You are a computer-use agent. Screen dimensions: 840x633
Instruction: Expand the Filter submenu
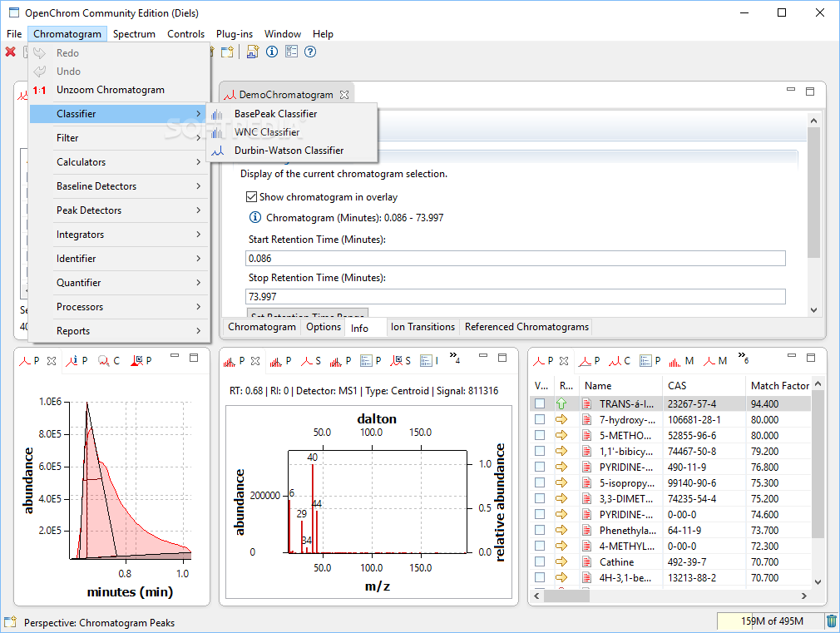coord(119,138)
